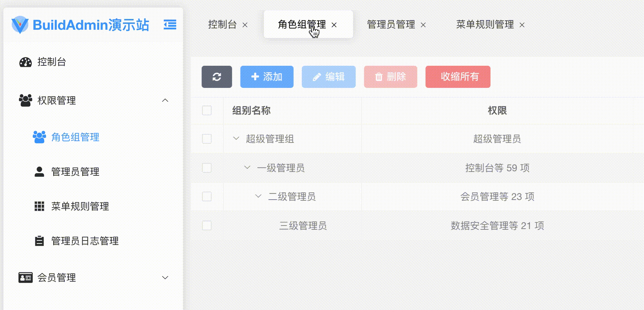644x310 pixels.
Task: Toggle the select-all header checkbox
Action: [x=207, y=110]
